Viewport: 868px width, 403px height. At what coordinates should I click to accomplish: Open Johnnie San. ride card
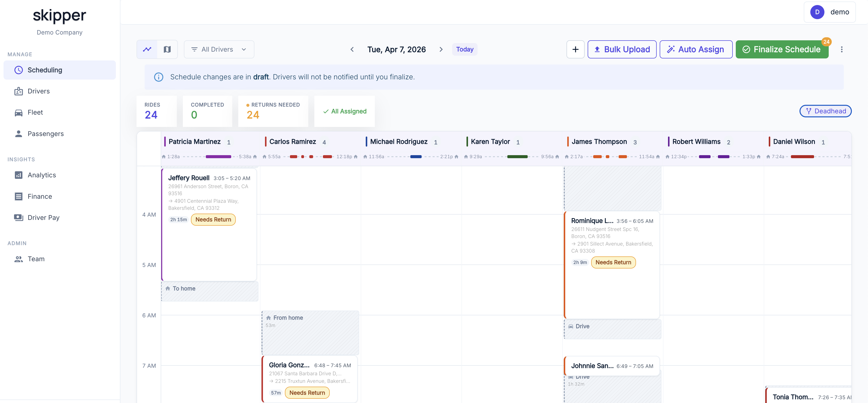point(612,366)
